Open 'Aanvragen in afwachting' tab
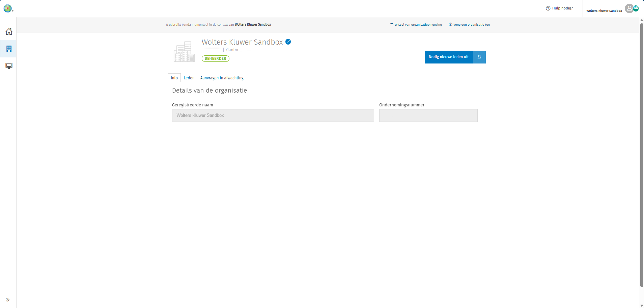 [222, 78]
